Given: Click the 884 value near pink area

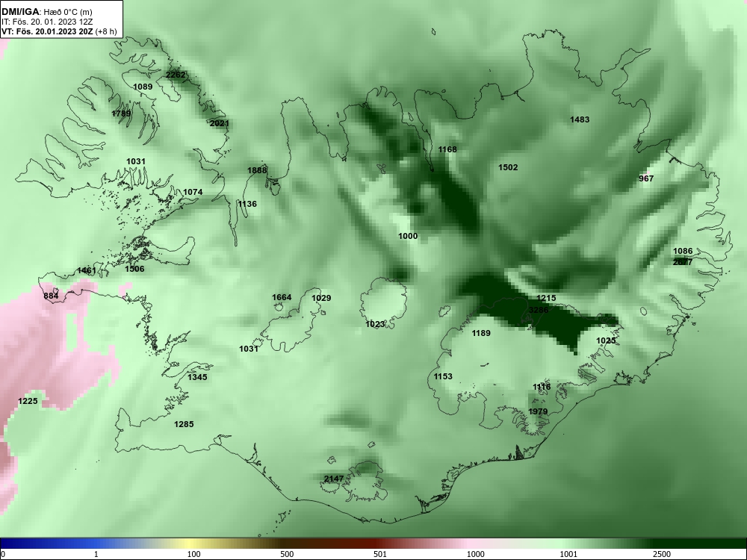Looking at the screenshot, I should point(51,296).
